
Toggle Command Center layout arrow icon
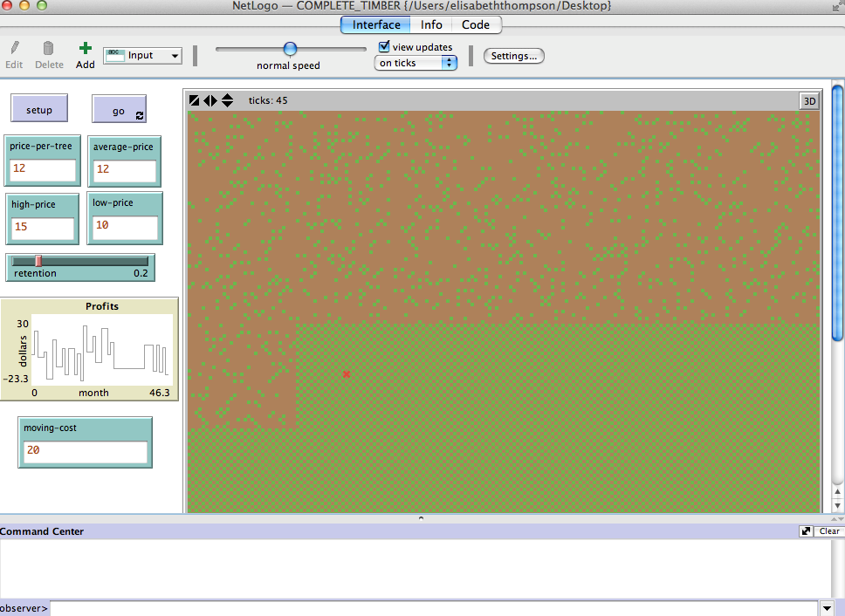point(806,531)
